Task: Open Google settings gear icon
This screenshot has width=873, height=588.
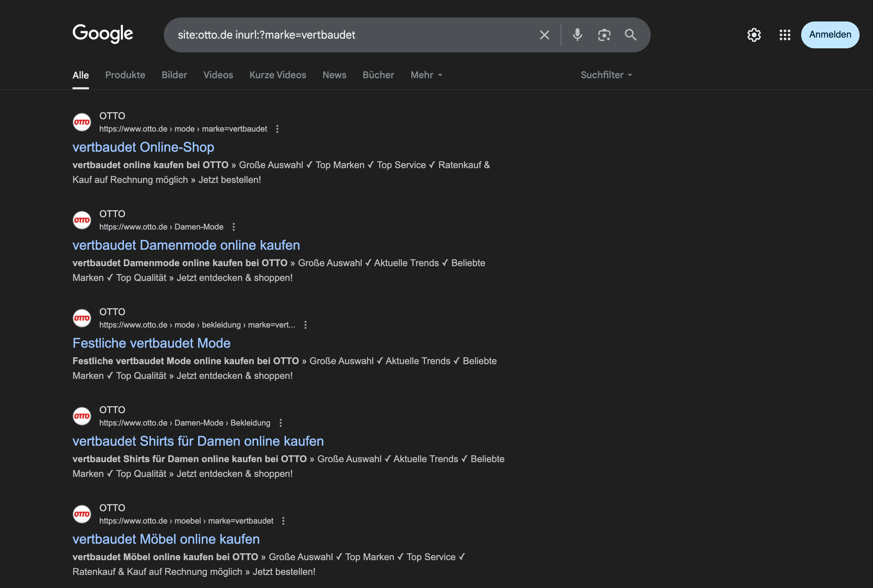Action: (x=754, y=35)
